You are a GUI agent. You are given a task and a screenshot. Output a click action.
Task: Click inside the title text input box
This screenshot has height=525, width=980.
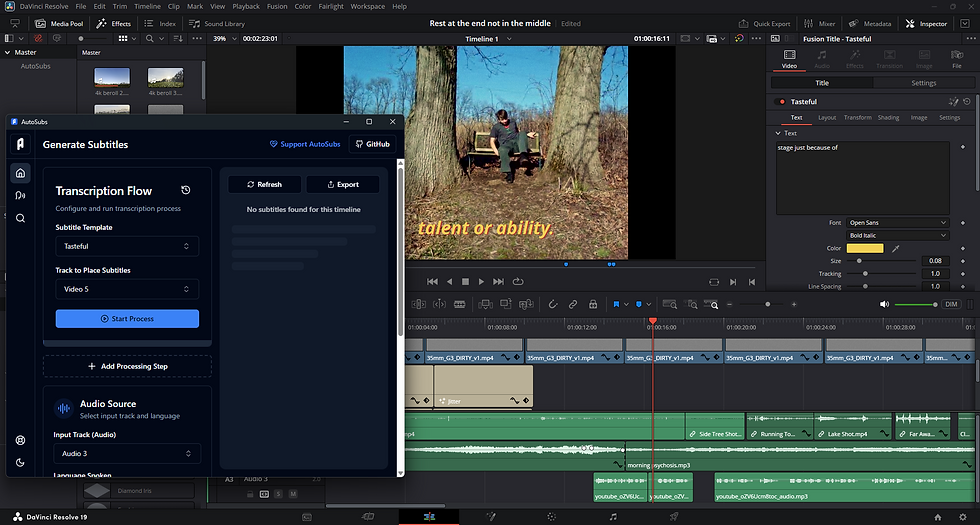tap(861, 175)
